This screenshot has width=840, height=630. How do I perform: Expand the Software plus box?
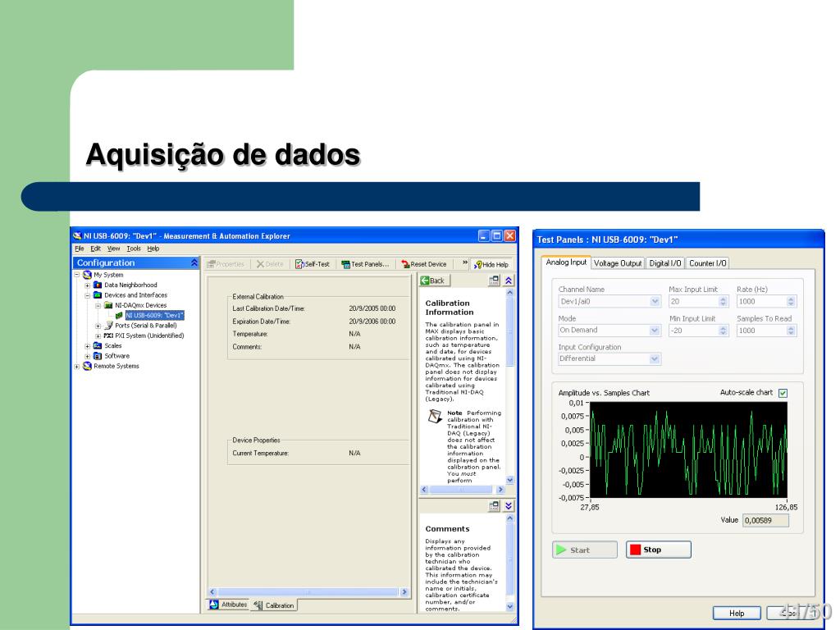tap(87, 357)
